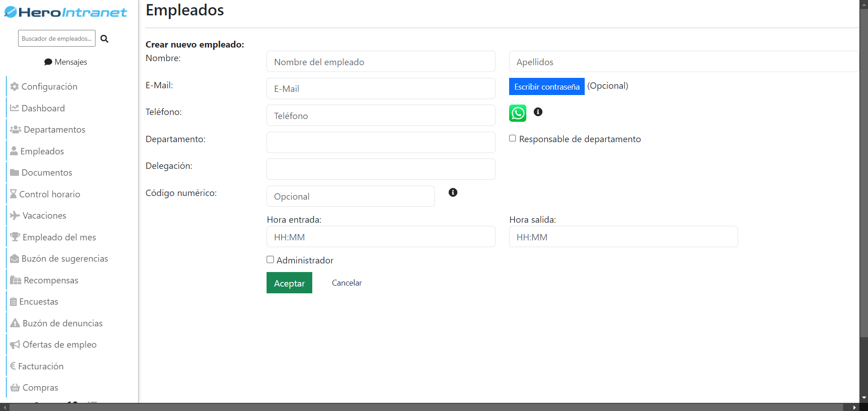Viewport: 868px width, 411px height.
Task: Open Configuración via its gear icon
Action: 14,86
